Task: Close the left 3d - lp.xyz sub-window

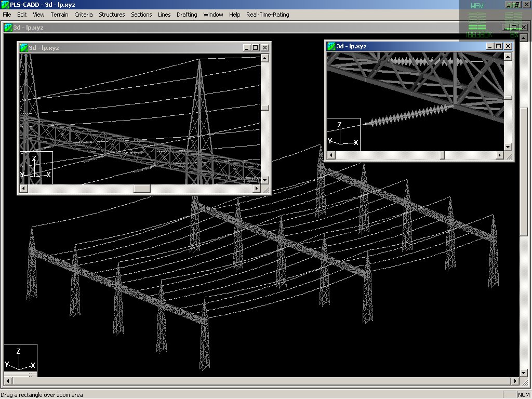Action: pyautogui.click(x=265, y=48)
